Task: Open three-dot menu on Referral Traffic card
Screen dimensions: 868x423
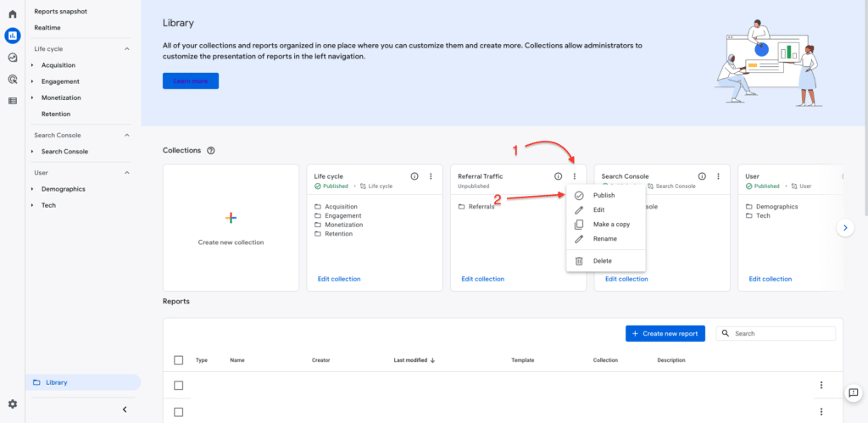Action: (x=575, y=176)
